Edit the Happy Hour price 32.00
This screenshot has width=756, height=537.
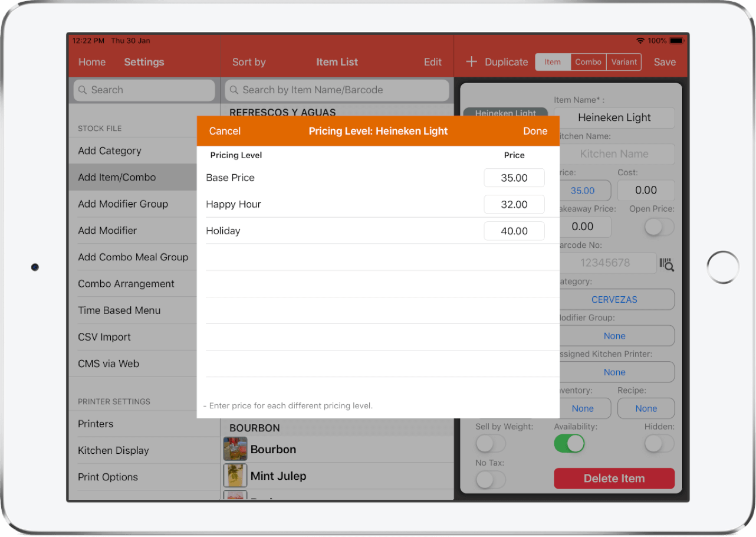pyautogui.click(x=514, y=204)
